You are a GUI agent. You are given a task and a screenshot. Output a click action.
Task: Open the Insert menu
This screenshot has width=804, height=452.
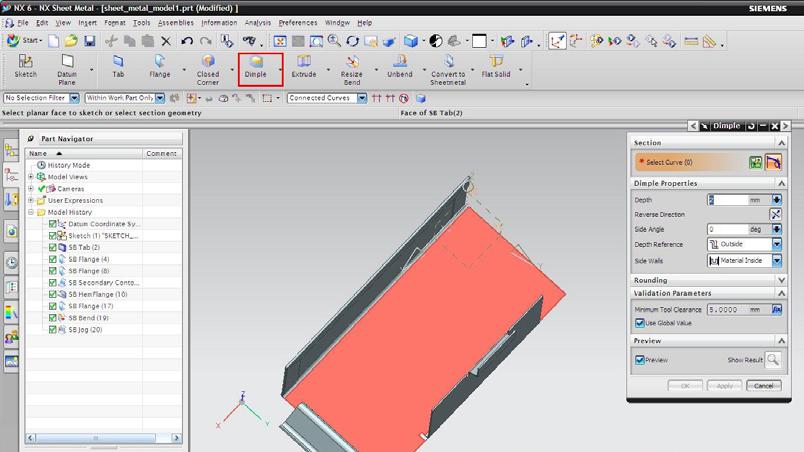coord(87,23)
